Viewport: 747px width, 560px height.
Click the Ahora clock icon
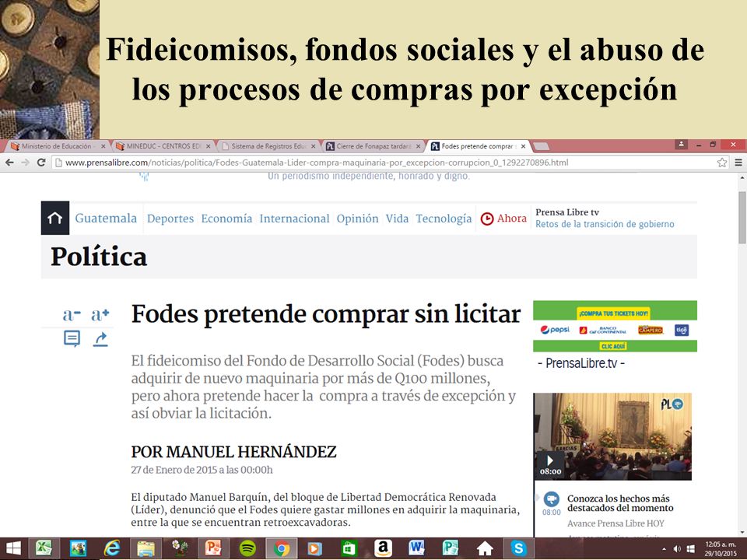[487, 219]
